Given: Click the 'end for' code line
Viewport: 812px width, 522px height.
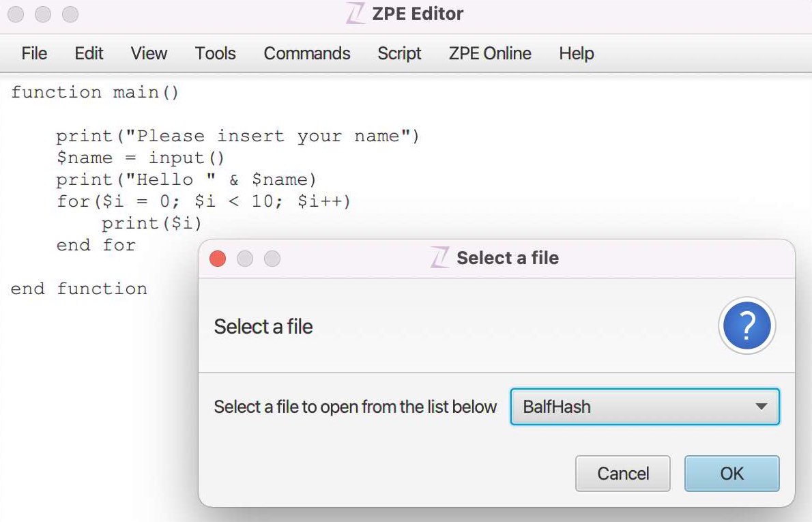Looking at the screenshot, I should coord(96,245).
